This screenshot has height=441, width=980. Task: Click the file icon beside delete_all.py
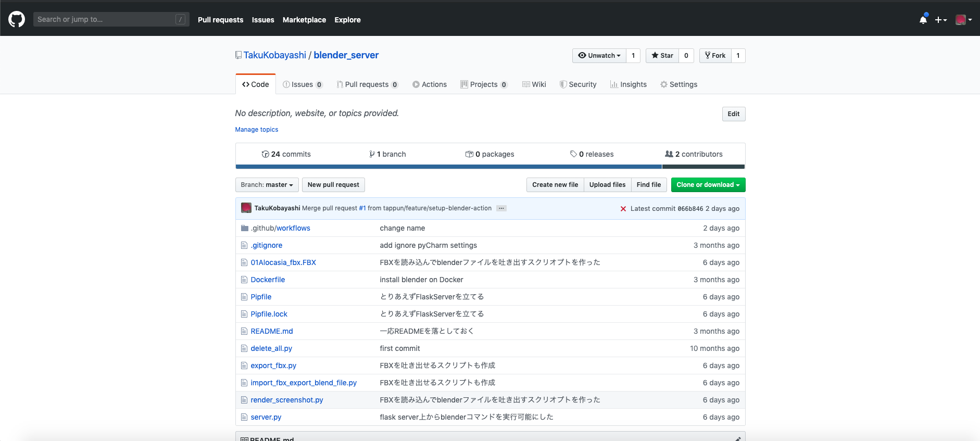point(244,348)
